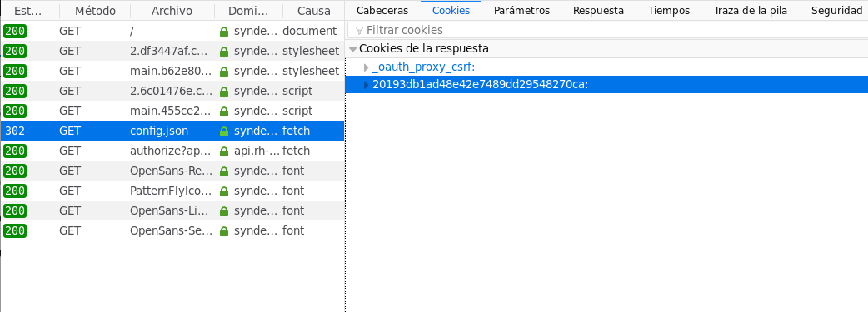Click the lock icon of authorize request row

[224, 151]
